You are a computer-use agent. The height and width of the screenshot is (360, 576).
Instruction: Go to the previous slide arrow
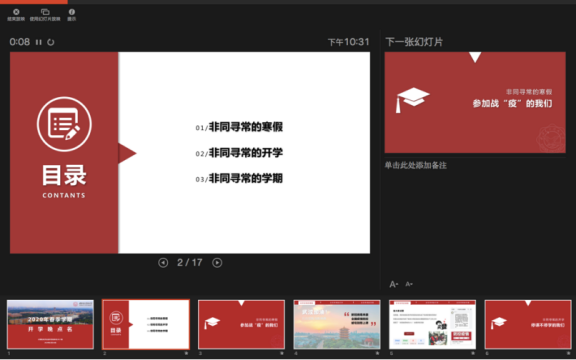pyautogui.click(x=163, y=263)
